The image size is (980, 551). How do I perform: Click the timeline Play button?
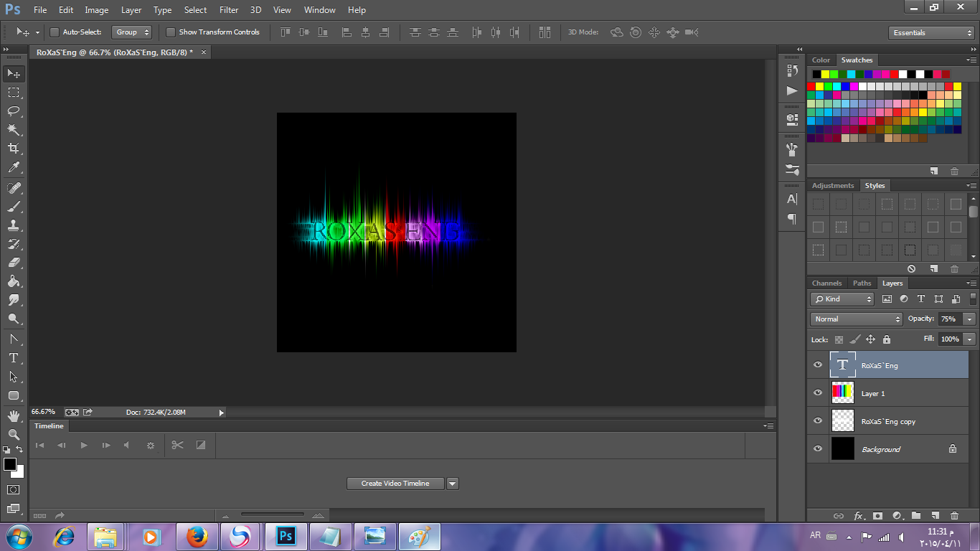(84, 446)
